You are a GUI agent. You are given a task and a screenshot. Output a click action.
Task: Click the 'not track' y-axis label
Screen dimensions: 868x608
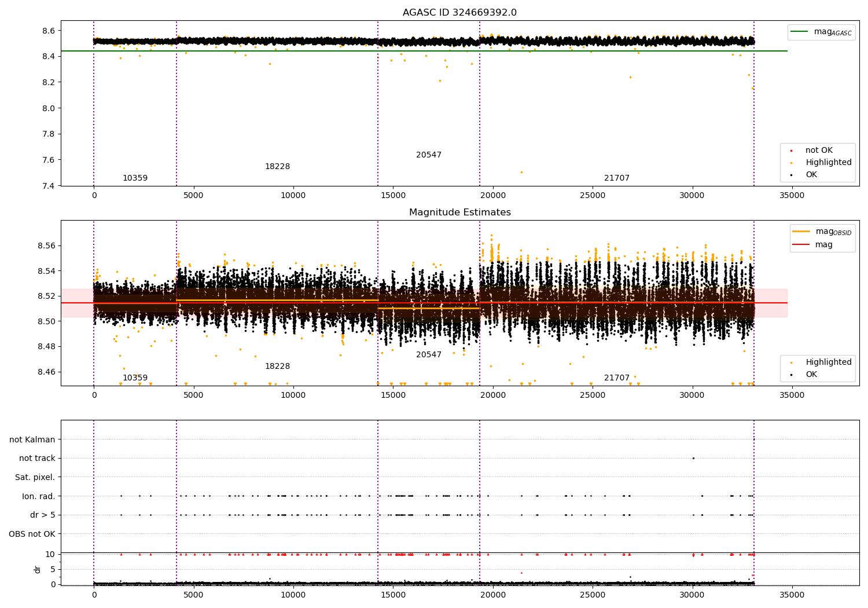pyautogui.click(x=37, y=459)
